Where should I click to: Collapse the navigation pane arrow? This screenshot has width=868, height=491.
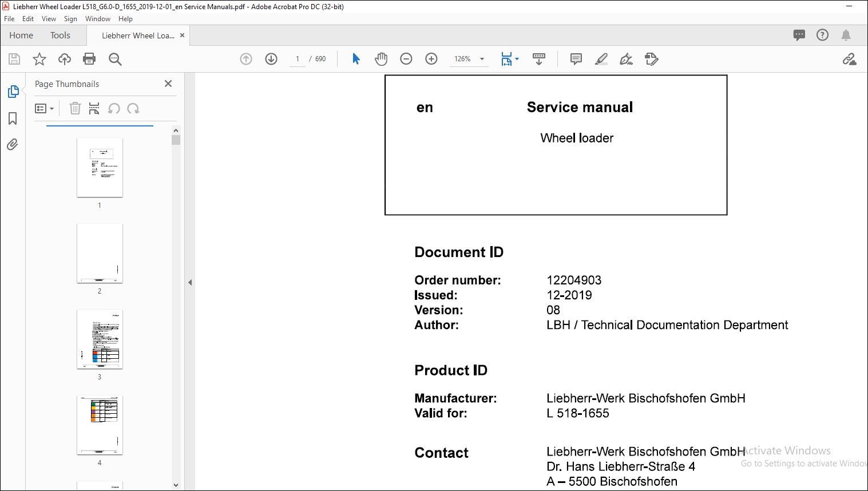coord(190,282)
